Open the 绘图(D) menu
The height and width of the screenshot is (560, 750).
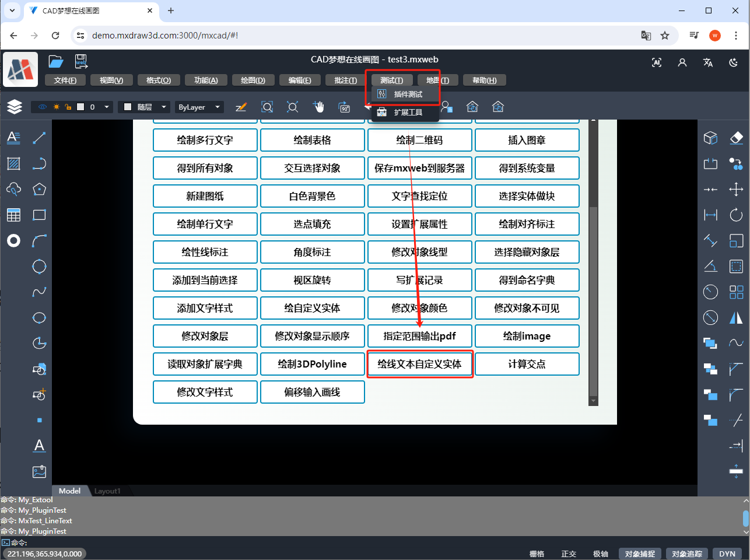[x=253, y=80]
